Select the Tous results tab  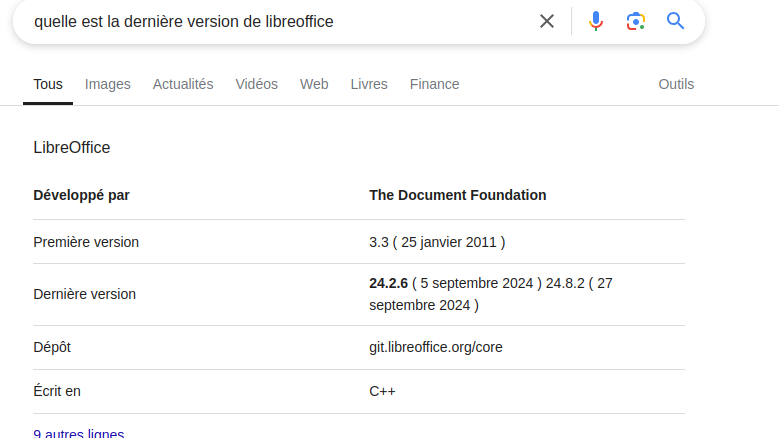[48, 85]
